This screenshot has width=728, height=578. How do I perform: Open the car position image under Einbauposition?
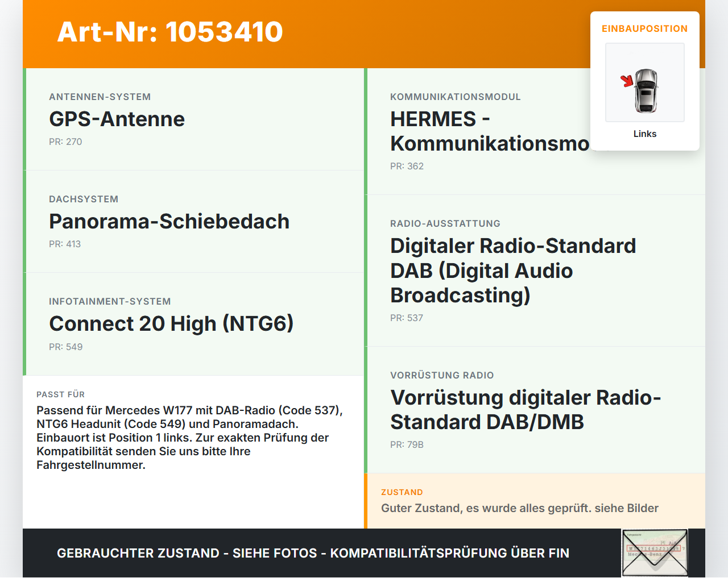[645, 82]
